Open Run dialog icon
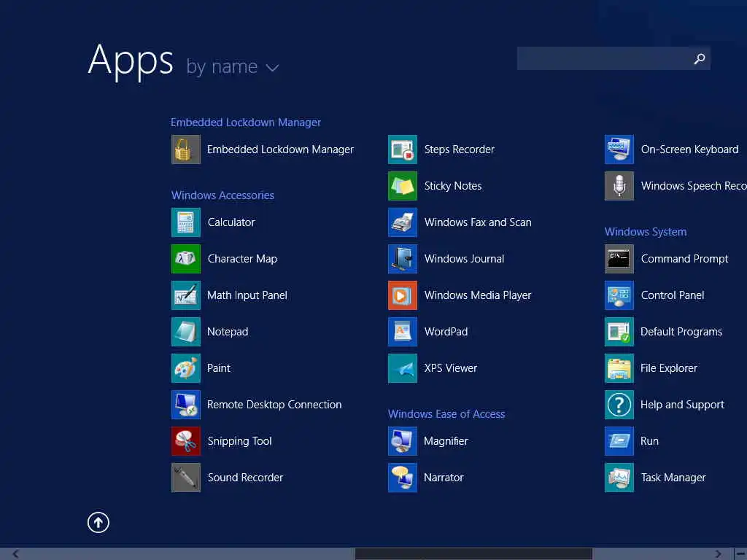Viewport: 747px width, 560px height. [619, 441]
